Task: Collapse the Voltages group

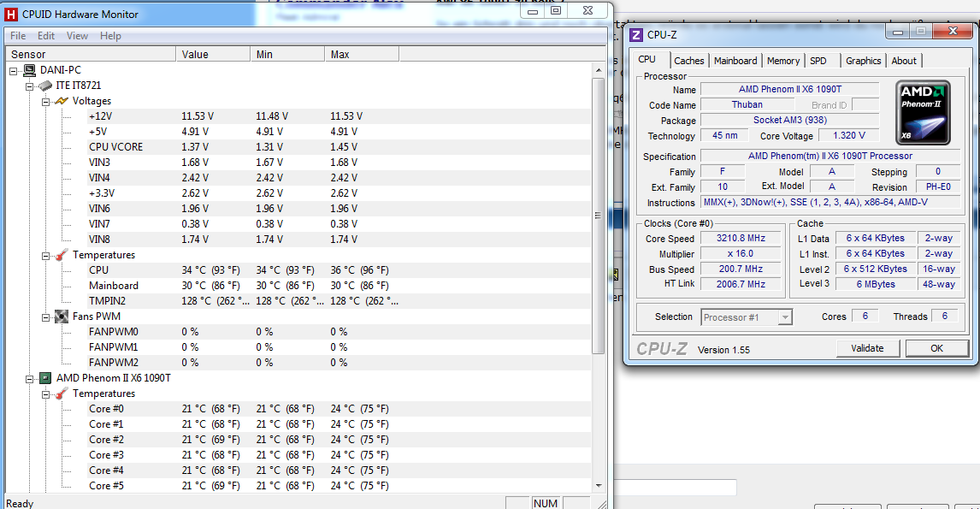Action: point(45,101)
